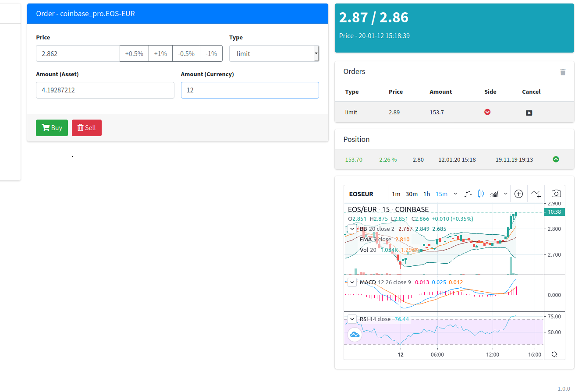Click the 12 date label on time axis
Image resolution: width=575 pixels, height=392 pixels.
[x=400, y=354]
